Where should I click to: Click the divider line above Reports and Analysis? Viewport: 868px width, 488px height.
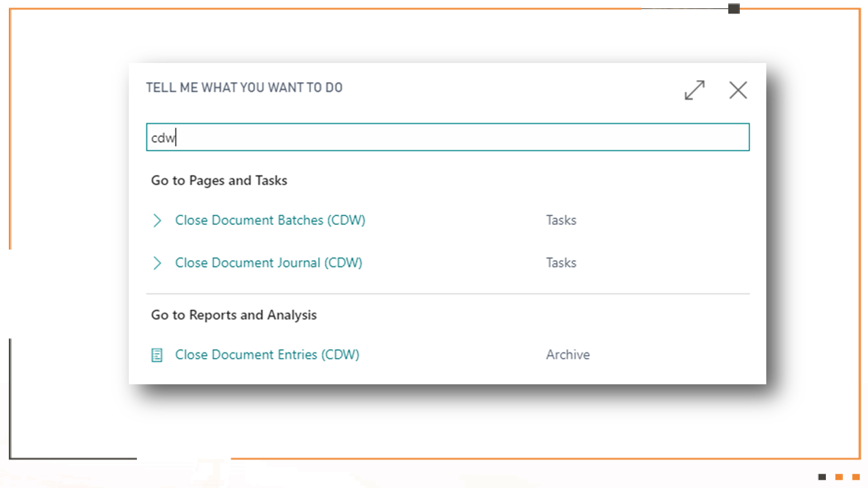448,294
